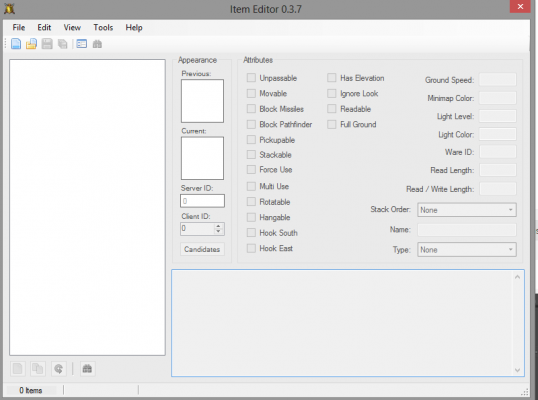538x400 pixels.
Task: Click the Candidates button
Action: [202, 249]
